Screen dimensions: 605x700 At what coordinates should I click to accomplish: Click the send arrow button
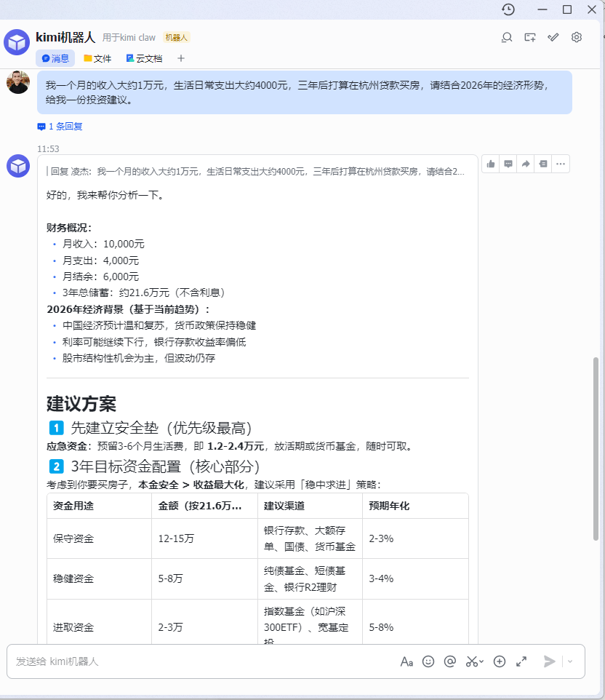549,661
